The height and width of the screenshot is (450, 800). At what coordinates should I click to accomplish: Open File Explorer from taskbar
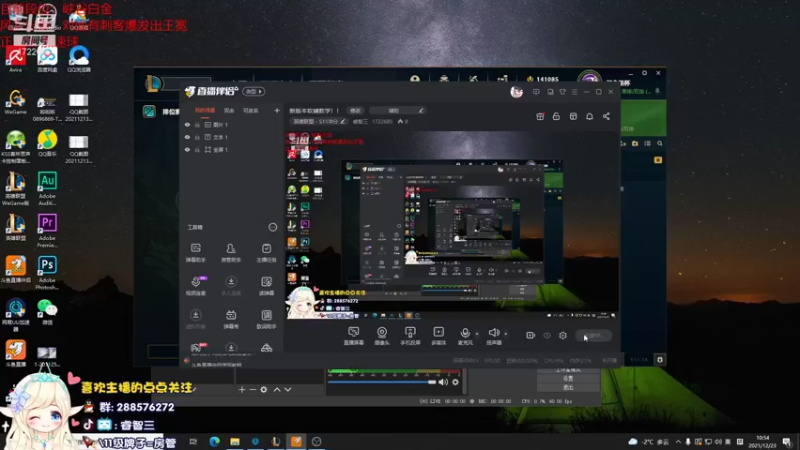(x=235, y=441)
